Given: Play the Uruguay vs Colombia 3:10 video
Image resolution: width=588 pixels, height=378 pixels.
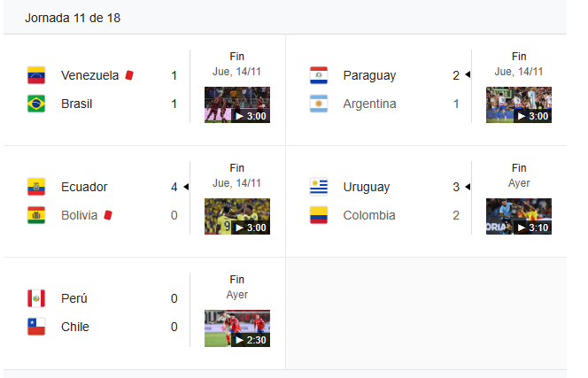Looking at the screenshot, I should tap(519, 216).
